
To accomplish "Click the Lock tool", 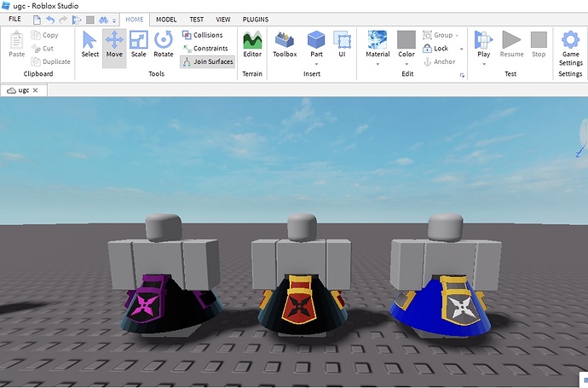I will tap(435, 49).
